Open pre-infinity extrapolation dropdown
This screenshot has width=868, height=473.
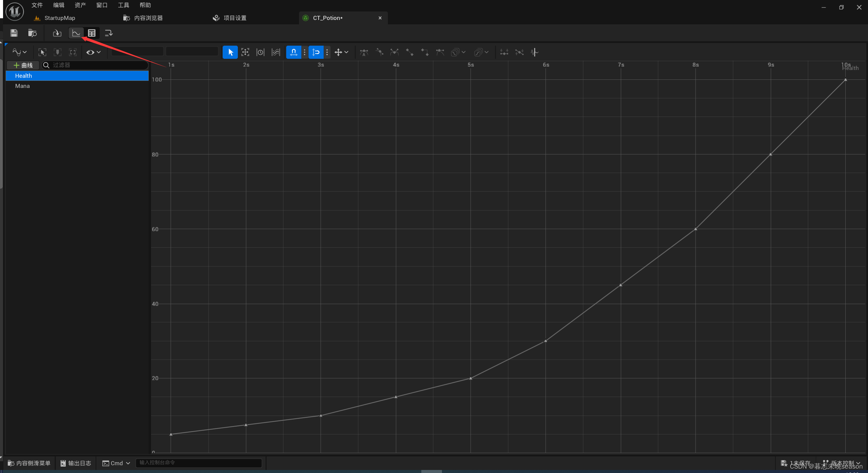[458, 52]
